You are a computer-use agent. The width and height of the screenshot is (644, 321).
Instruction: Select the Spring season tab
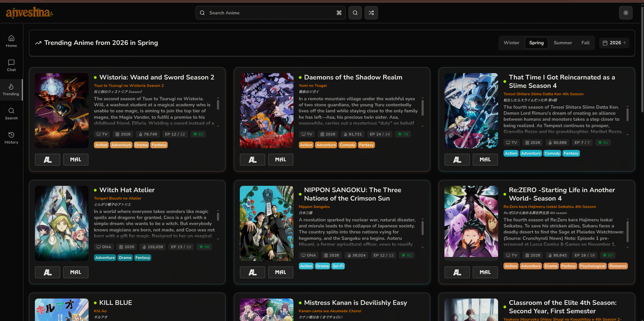pos(536,43)
